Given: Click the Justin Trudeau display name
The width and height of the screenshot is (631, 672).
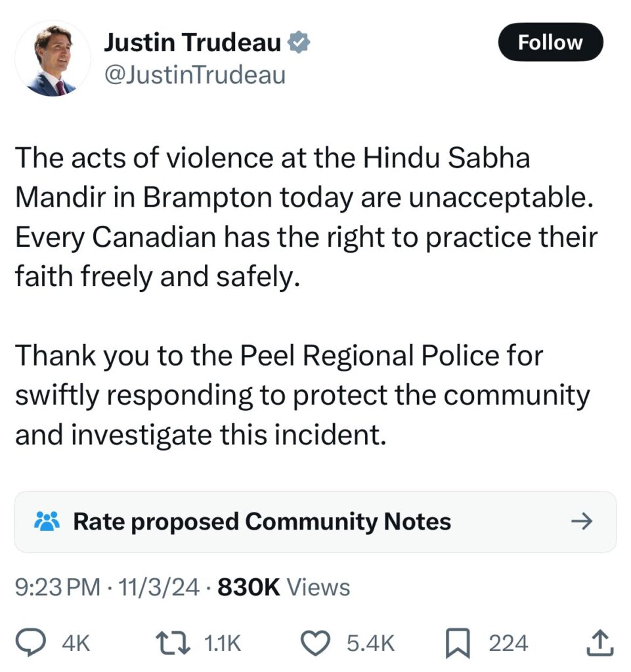Looking at the screenshot, I should coord(192,43).
